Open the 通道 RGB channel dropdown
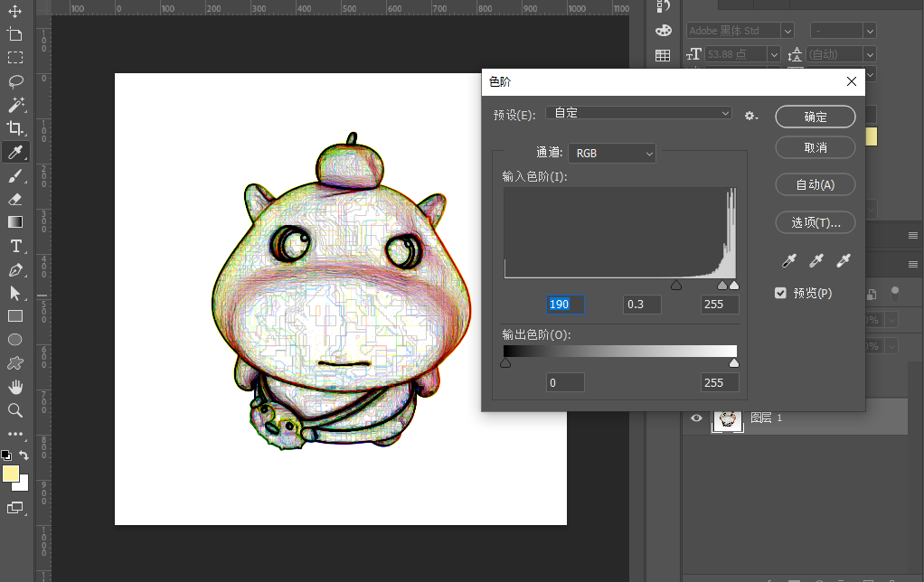 click(x=612, y=153)
